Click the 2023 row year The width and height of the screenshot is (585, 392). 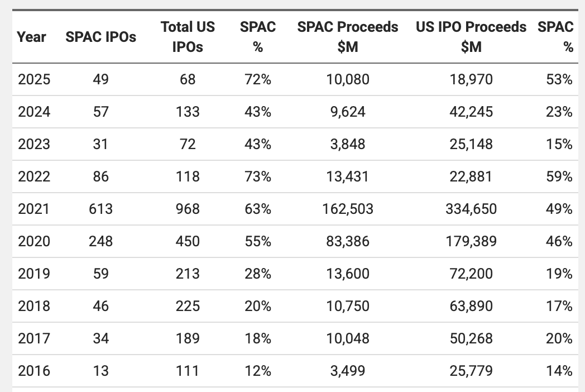click(x=34, y=144)
